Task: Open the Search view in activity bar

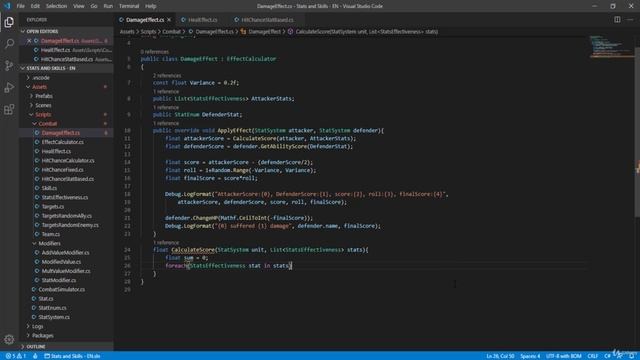Action: point(9,44)
